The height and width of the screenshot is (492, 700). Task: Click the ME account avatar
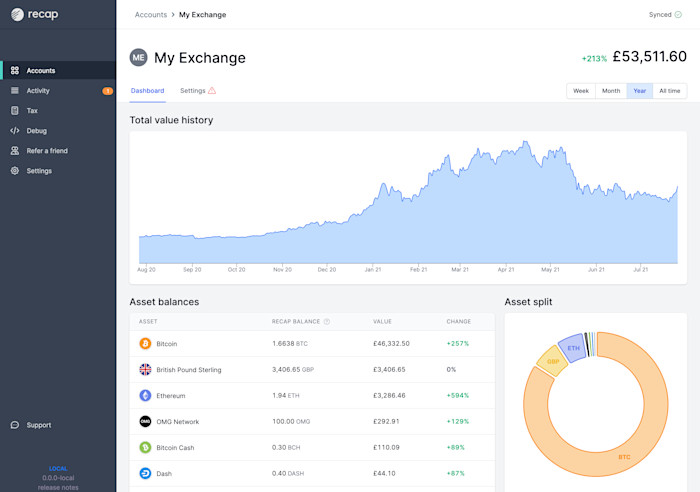(138, 58)
